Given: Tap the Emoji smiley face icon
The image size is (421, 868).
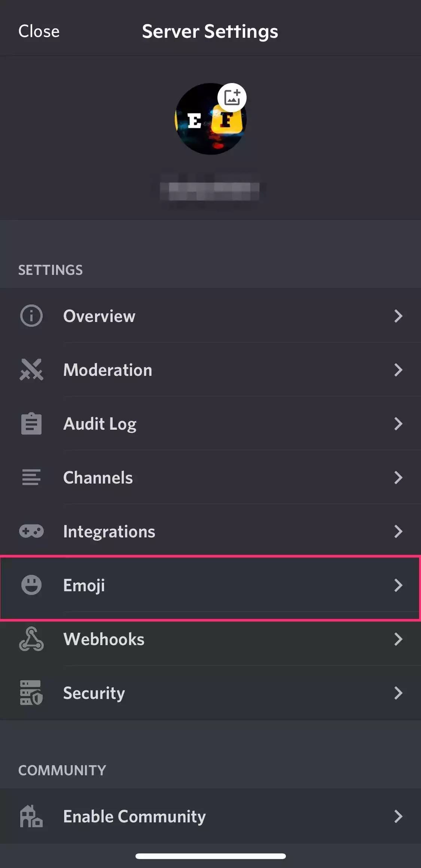Looking at the screenshot, I should pos(31,585).
